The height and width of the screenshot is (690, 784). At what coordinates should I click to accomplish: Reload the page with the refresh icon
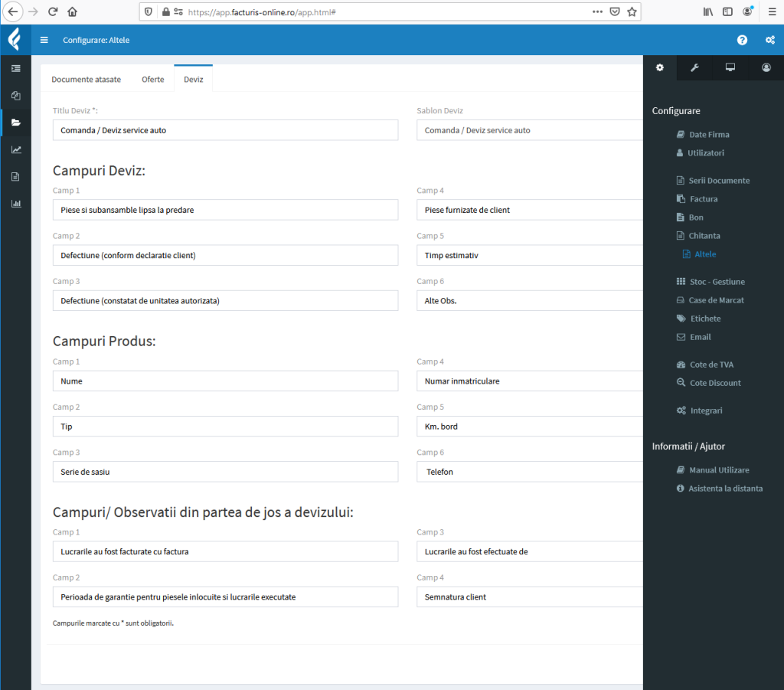(53, 11)
